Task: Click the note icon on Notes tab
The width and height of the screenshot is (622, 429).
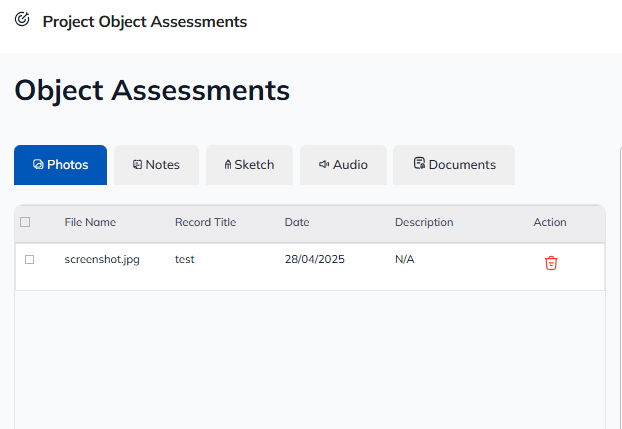Action: tap(137, 165)
